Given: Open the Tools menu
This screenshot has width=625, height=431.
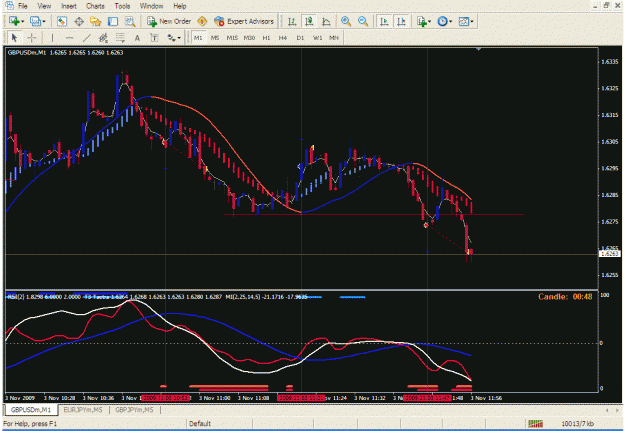Looking at the screenshot, I should point(122,6).
